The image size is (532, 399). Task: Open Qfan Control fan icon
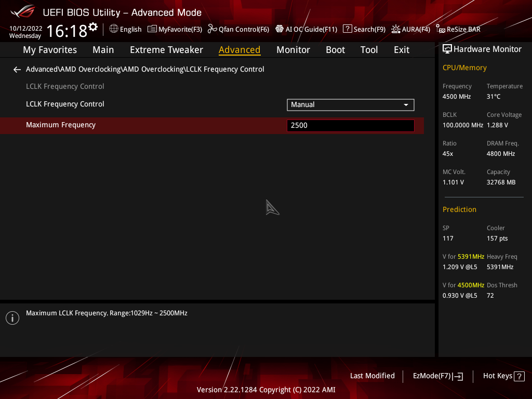click(212, 29)
